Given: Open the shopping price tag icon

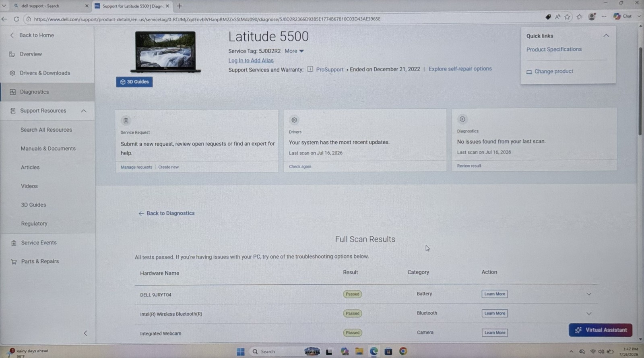Looking at the screenshot, I should [548, 17].
